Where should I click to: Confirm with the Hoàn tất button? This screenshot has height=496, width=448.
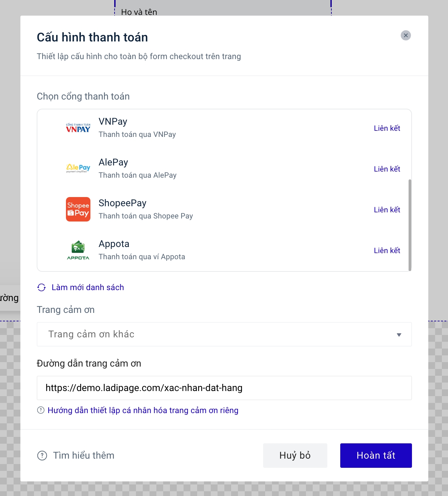coord(376,456)
